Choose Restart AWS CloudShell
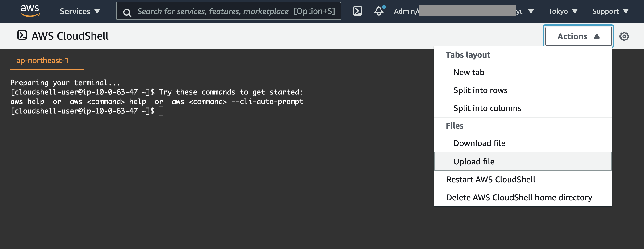Screen dimensions: 644x249 (x=523, y=180)
